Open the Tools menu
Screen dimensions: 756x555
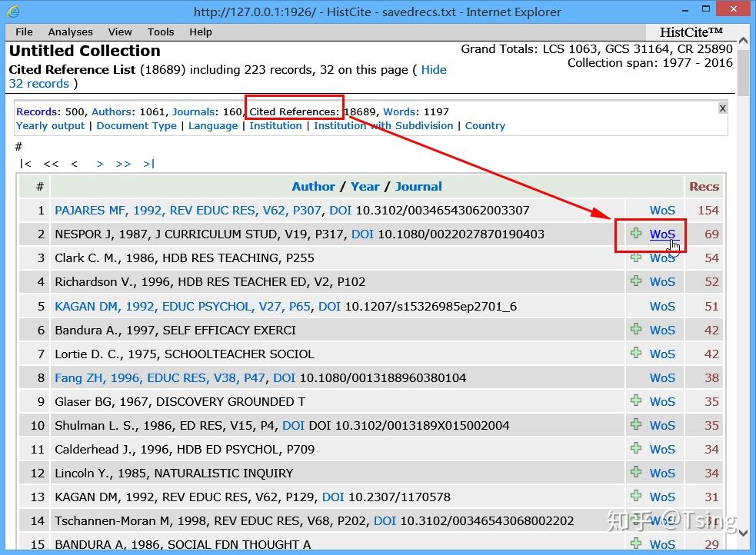click(161, 32)
